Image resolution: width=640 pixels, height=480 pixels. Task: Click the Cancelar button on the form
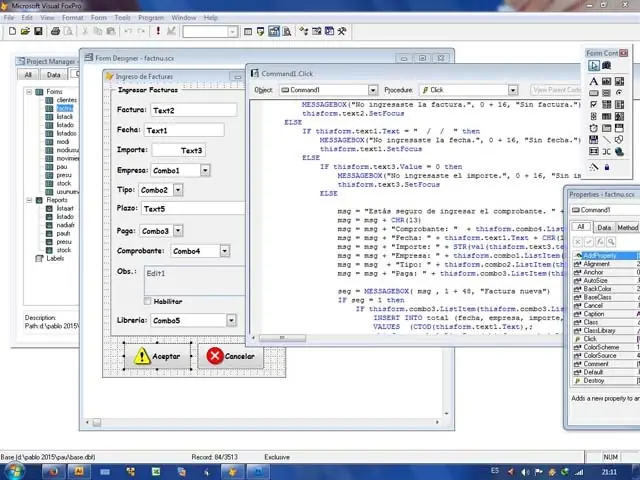(231, 356)
